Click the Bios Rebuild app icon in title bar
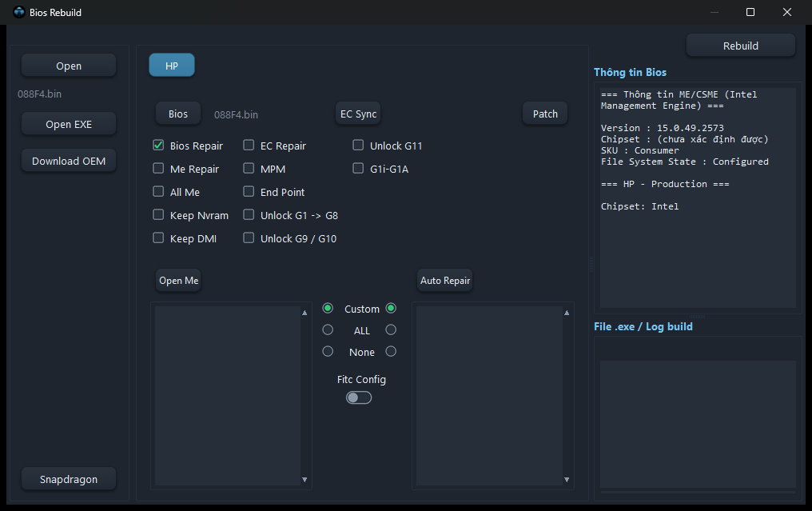 tap(19, 12)
